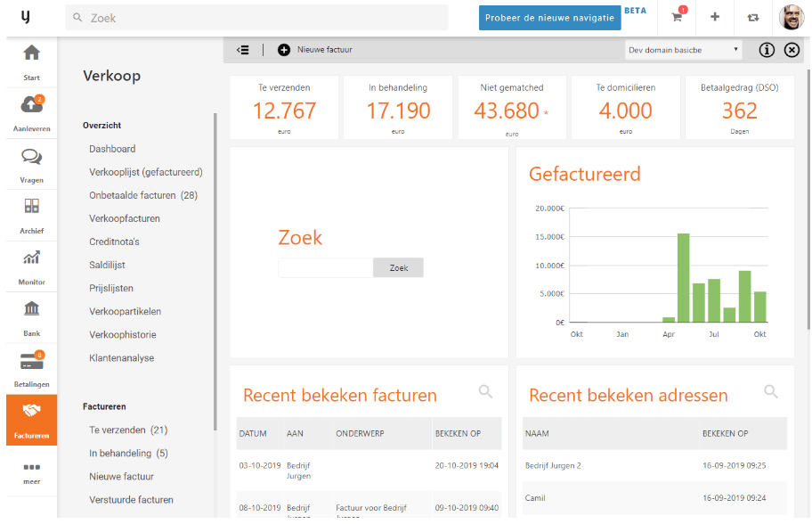812x524 pixels.
Task: Open the Dev domain basicbe dropdown
Action: 683,50
